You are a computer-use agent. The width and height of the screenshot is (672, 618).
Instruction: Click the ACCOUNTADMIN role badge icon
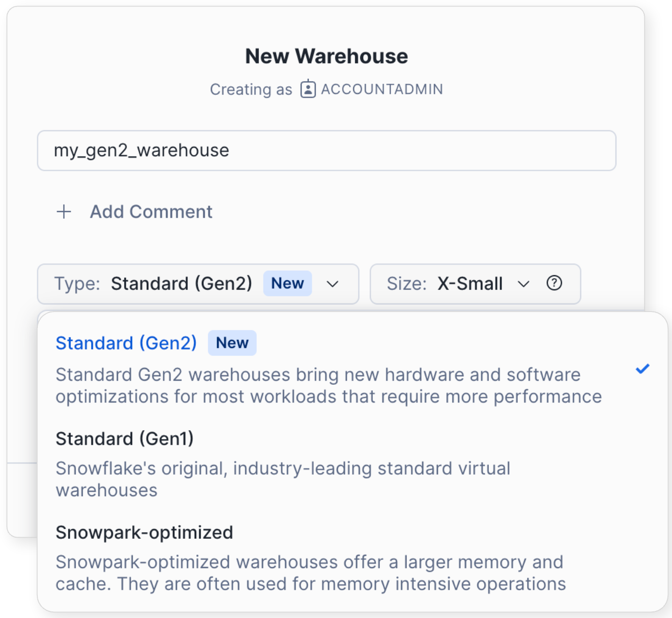(308, 89)
